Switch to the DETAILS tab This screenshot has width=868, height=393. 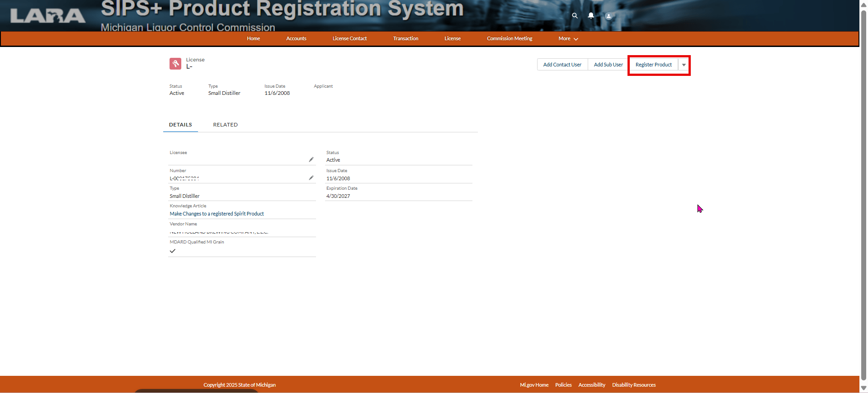[x=180, y=125]
